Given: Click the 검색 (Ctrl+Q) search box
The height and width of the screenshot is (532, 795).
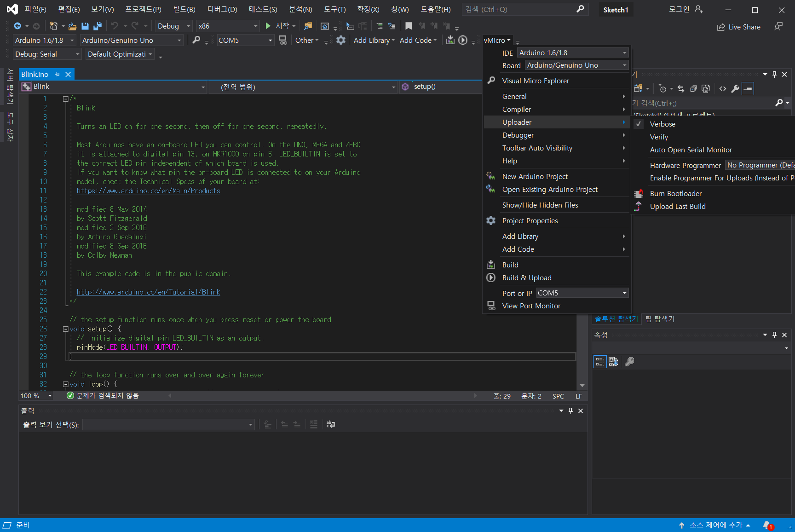Looking at the screenshot, I should point(525,9).
